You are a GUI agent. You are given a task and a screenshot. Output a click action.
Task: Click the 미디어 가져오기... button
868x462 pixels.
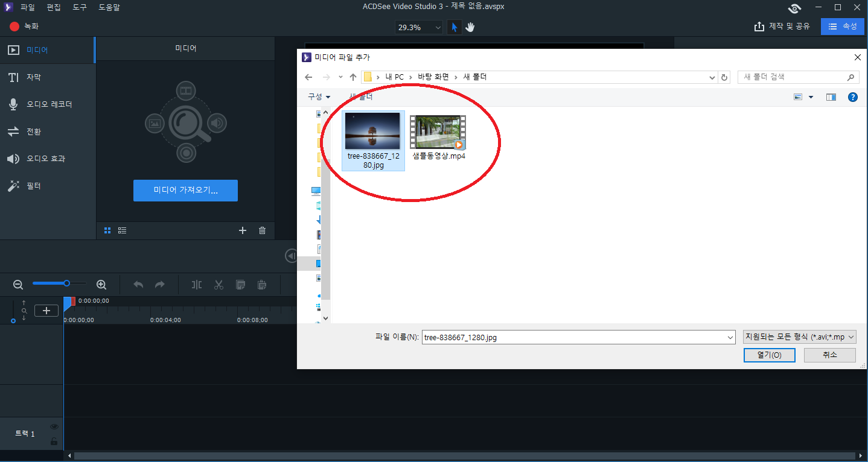185,191
